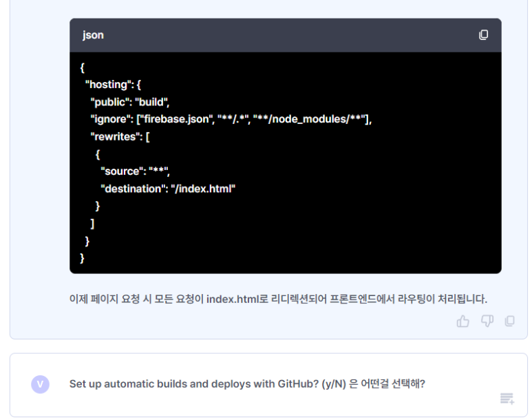Click the "rewrites": [ line
Image resolution: width=532 pixels, height=420 pixels.
coord(120,136)
